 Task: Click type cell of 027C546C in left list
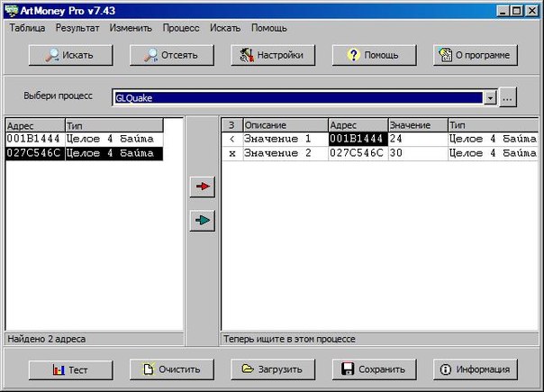pos(113,153)
